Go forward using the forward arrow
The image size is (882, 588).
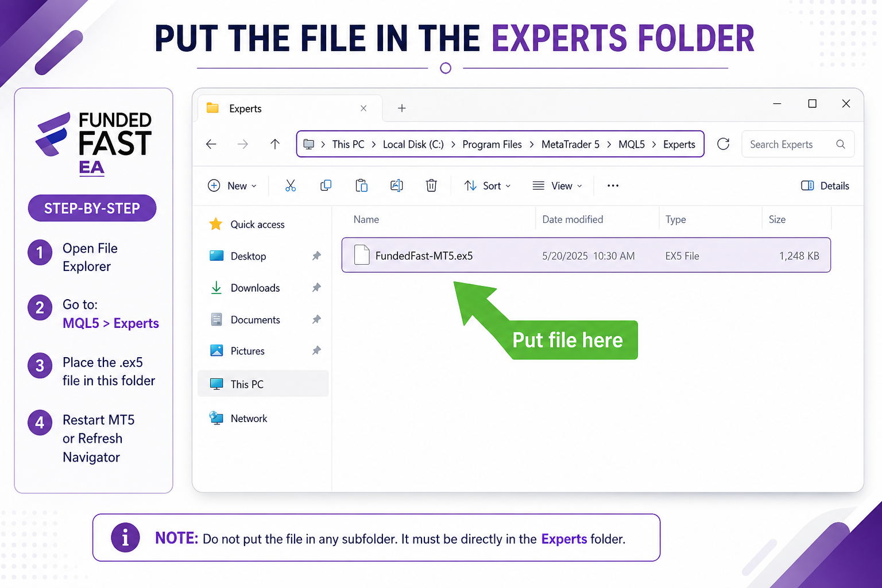click(x=243, y=144)
